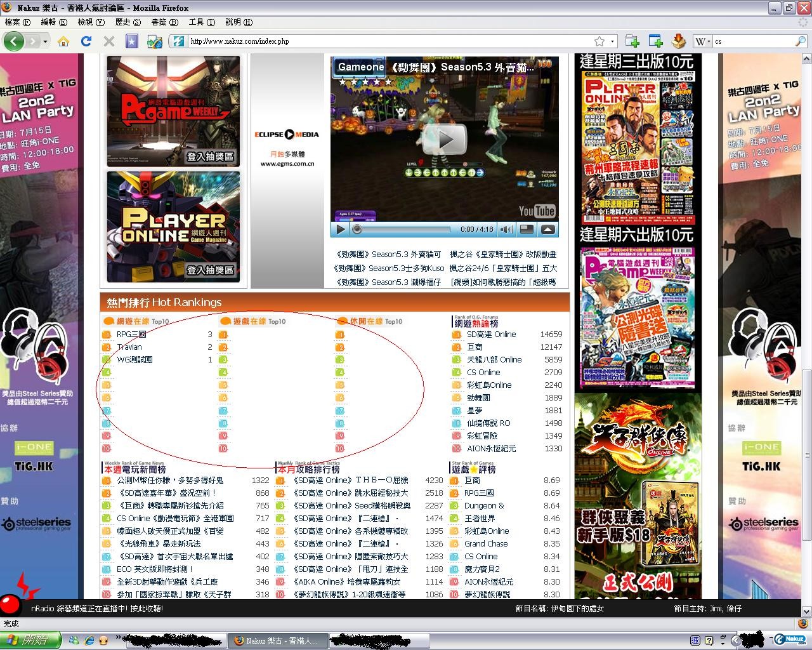
Task: Open the back/forward history dropdown arrow
Action: point(44,41)
